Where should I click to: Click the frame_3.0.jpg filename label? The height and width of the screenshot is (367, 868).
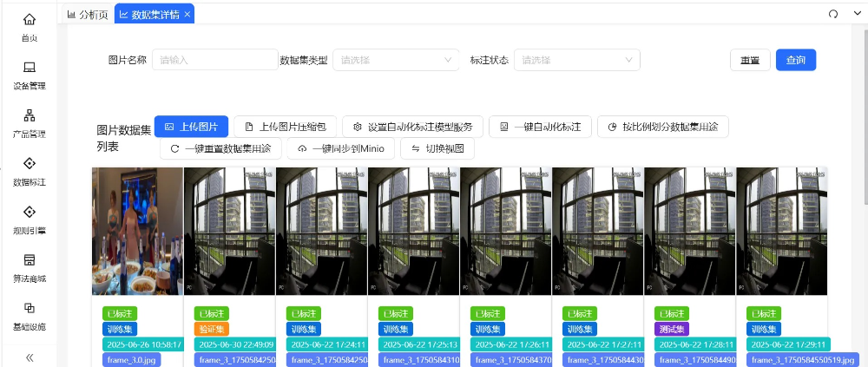pyautogui.click(x=130, y=360)
